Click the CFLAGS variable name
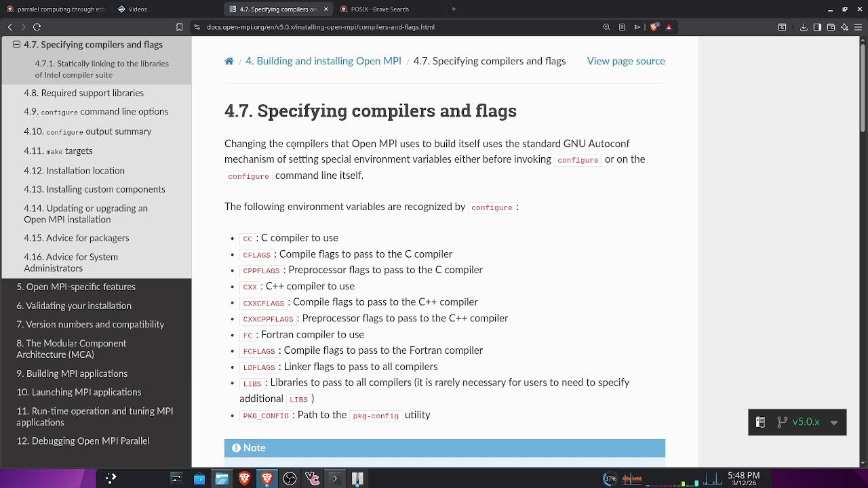 click(257, 255)
